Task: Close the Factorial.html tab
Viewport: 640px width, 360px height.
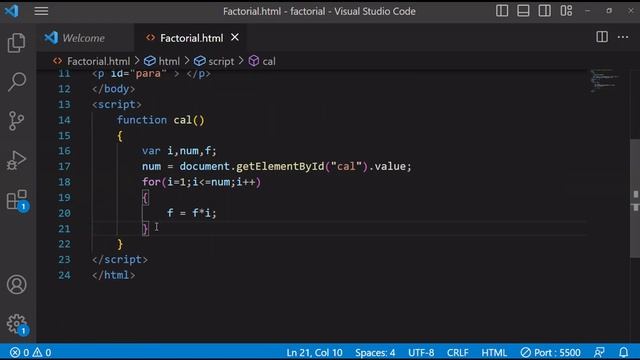Action: click(235, 37)
